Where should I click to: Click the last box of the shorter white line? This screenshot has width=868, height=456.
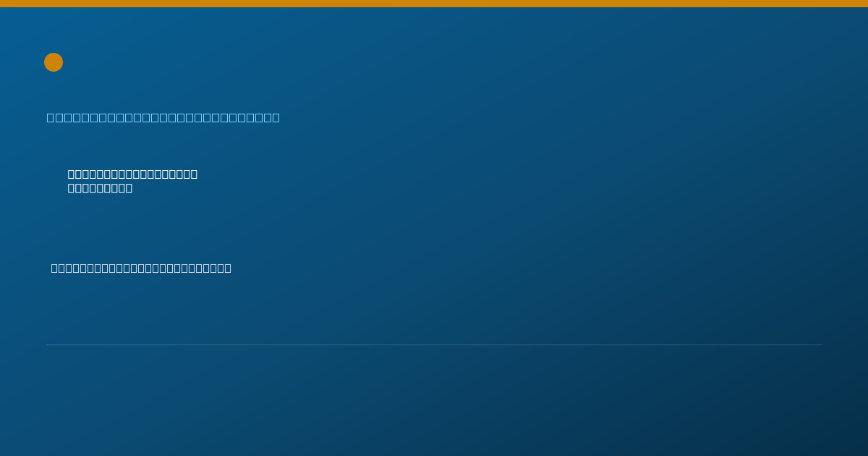point(129,187)
